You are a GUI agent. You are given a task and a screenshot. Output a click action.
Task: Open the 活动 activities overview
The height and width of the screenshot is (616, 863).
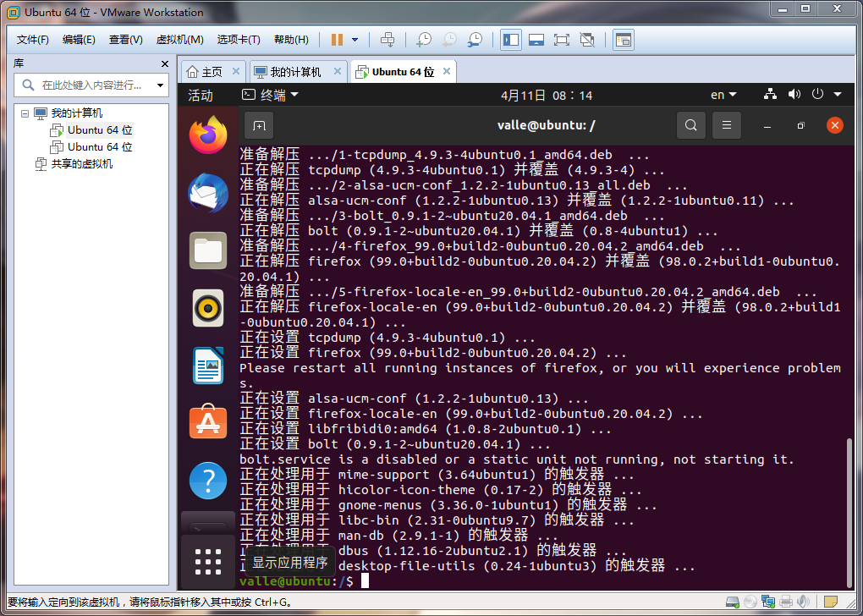201,96
